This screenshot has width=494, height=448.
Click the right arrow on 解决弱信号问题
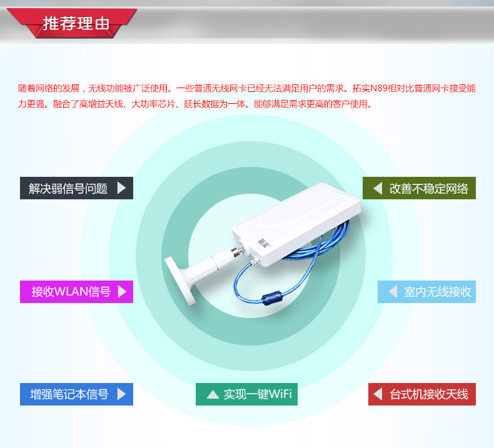pos(121,188)
